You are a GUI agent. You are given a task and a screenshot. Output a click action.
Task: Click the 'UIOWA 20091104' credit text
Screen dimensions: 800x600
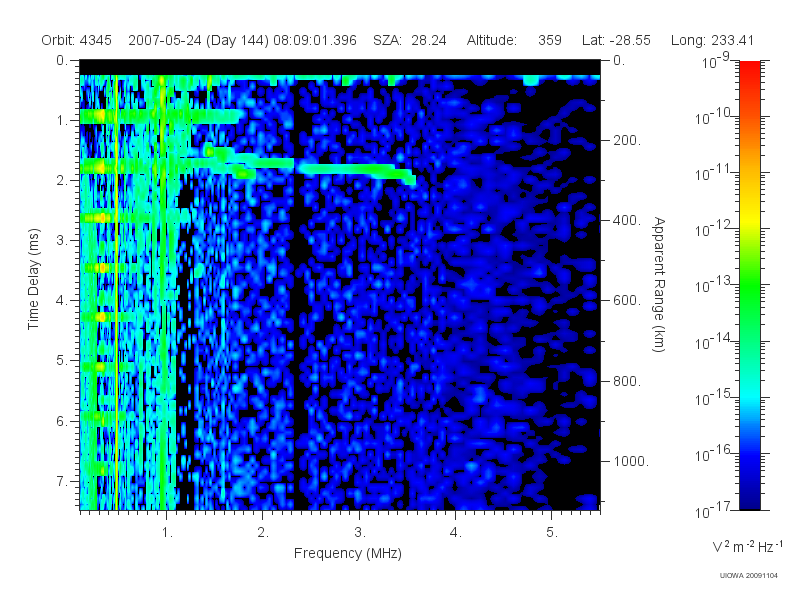[748, 576]
